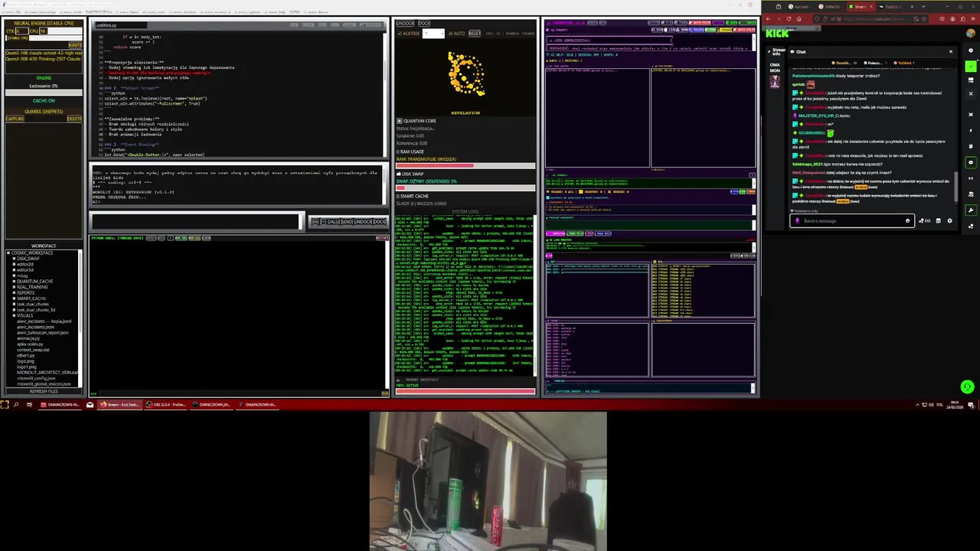Expand the QUANTUM_CACHE folder

pyautogui.click(x=14, y=282)
